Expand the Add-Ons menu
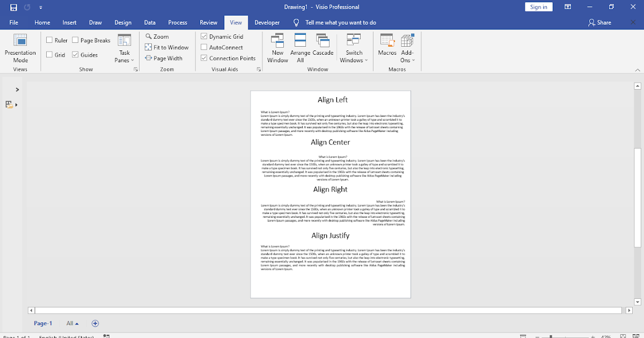Image resolution: width=644 pixels, height=338 pixels. tap(407, 48)
